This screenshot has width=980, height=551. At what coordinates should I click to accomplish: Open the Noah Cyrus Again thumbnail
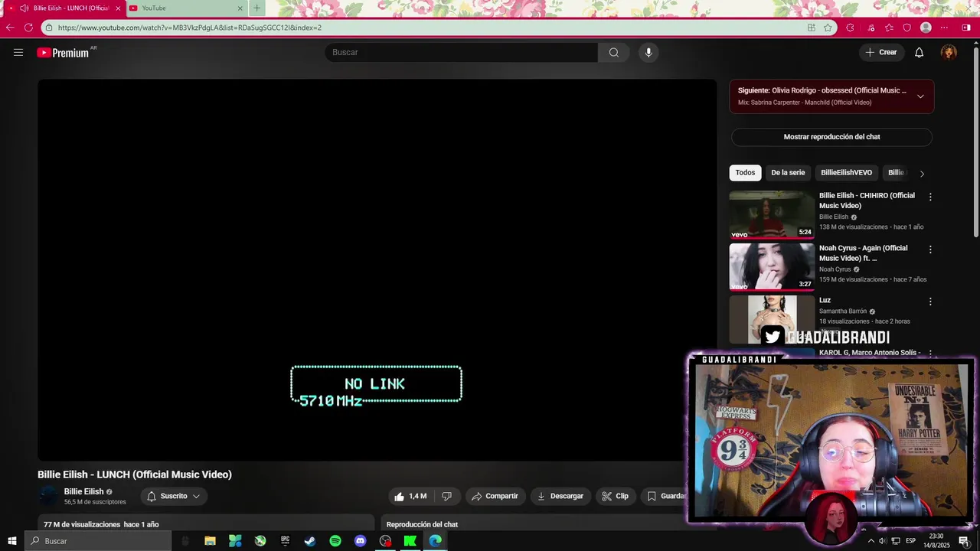772,267
